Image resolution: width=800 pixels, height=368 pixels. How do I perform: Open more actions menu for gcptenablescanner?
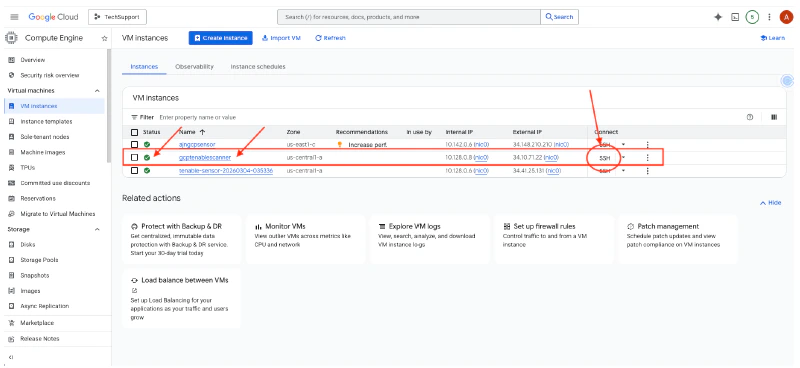pos(647,158)
